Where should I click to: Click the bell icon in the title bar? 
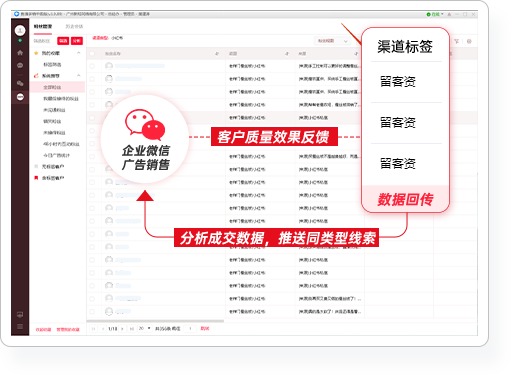pyautogui.click(x=449, y=14)
